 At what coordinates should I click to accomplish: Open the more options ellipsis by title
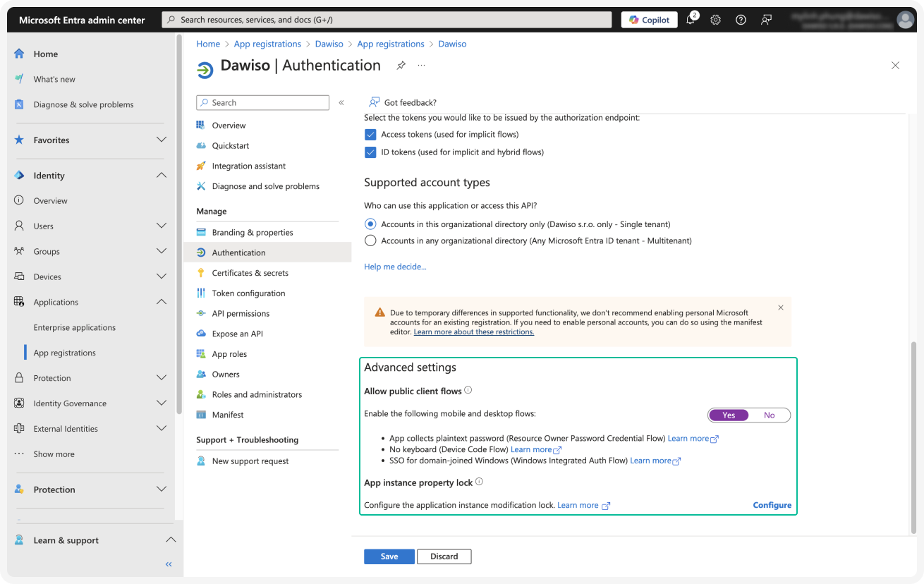(421, 66)
